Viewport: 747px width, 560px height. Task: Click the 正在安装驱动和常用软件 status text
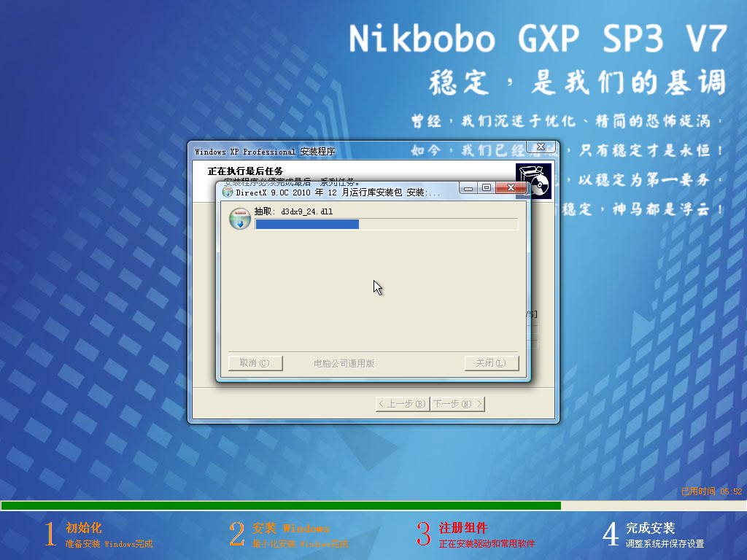(x=487, y=544)
